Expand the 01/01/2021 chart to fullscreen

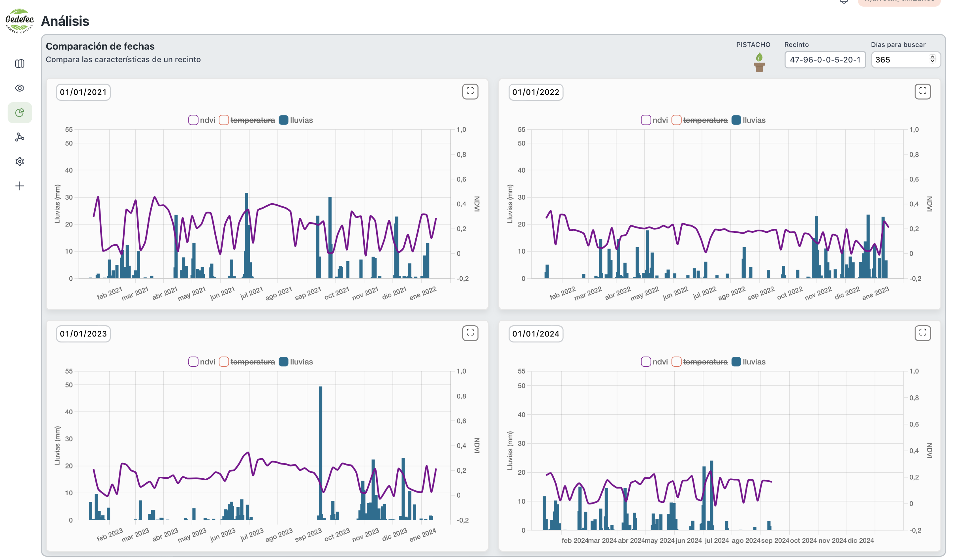pos(470,92)
